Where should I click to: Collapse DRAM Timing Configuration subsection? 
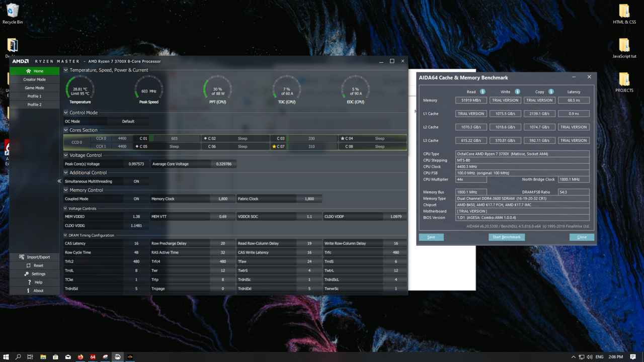[65, 235]
